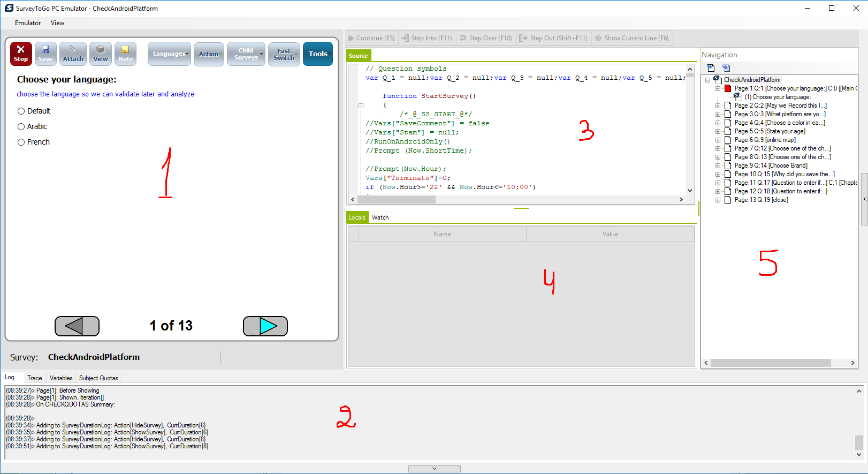Screen dimensions: 868x474
Task: Open the Languages dropdown
Action: (169, 54)
